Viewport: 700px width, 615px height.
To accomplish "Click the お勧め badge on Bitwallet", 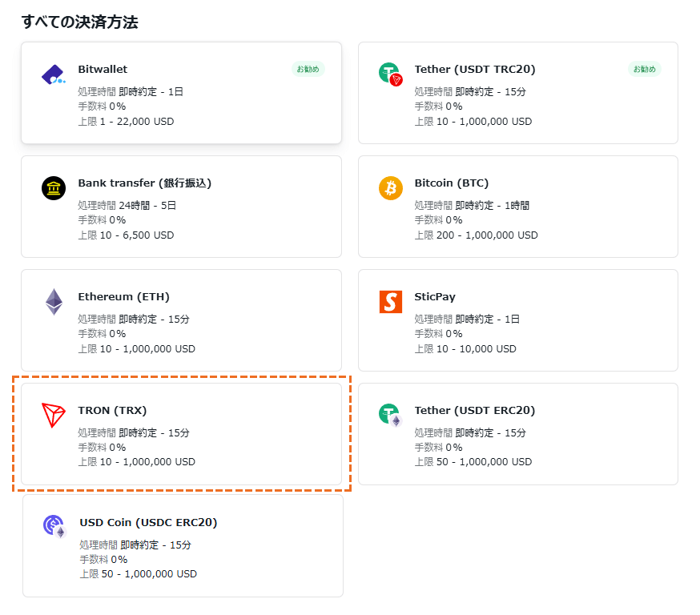I will (x=308, y=69).
